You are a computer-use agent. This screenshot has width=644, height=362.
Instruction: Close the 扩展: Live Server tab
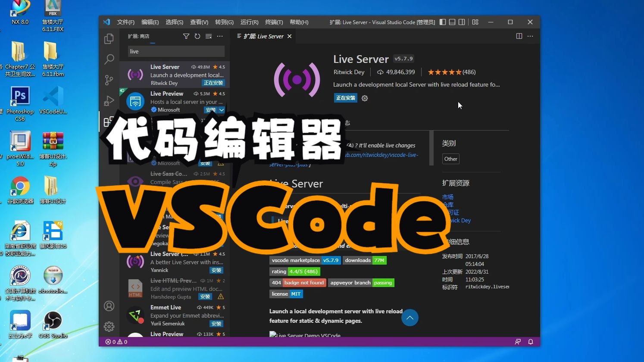point(290,36)
